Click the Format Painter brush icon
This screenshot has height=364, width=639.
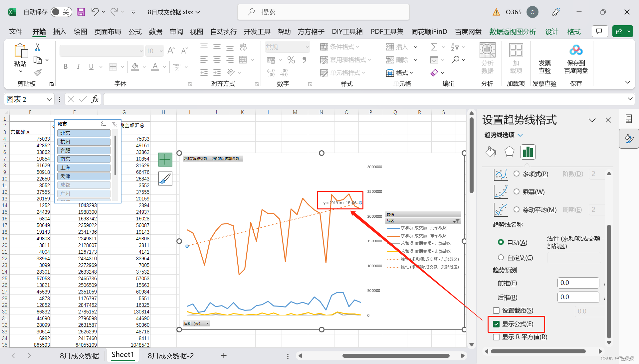coord(38,72)
